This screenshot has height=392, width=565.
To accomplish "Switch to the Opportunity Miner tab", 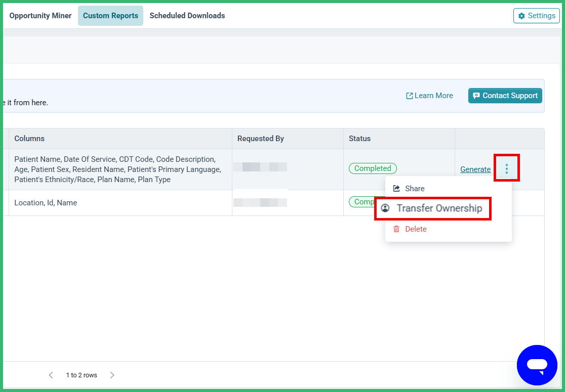I will coord(40,16).
